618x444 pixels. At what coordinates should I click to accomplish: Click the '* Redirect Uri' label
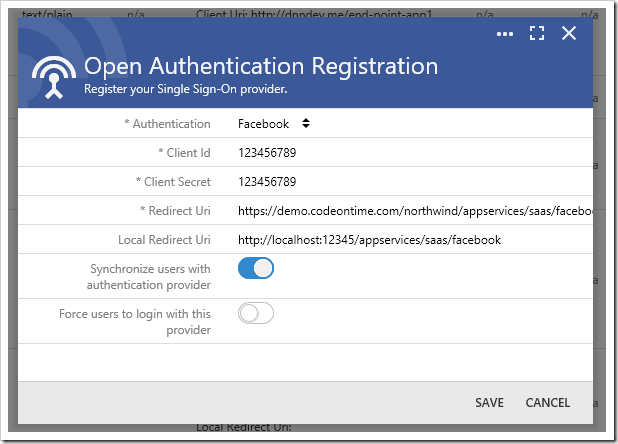pos(175,211)
